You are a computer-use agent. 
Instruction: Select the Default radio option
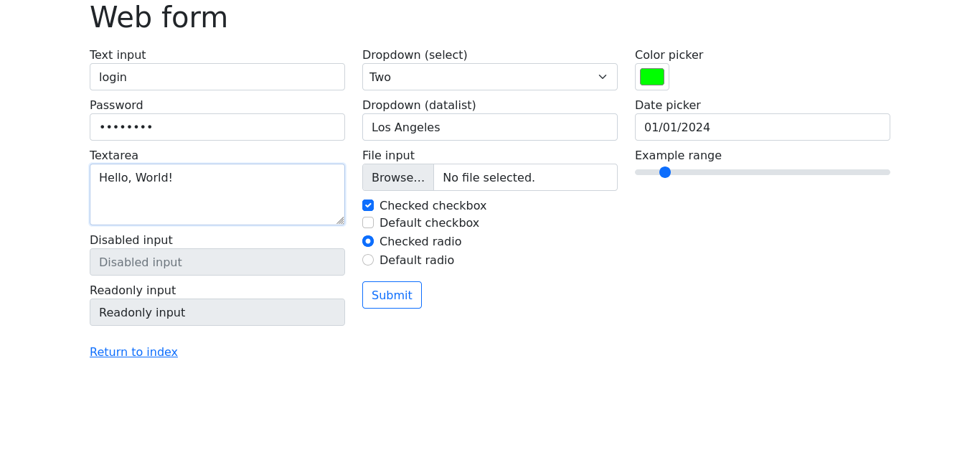368,260
